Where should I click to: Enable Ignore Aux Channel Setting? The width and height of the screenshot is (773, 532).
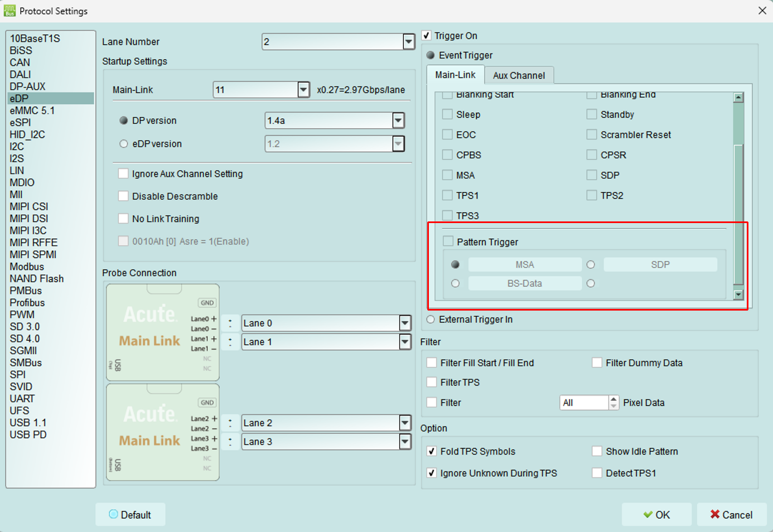pyautogui.click(x=123, y=173)
